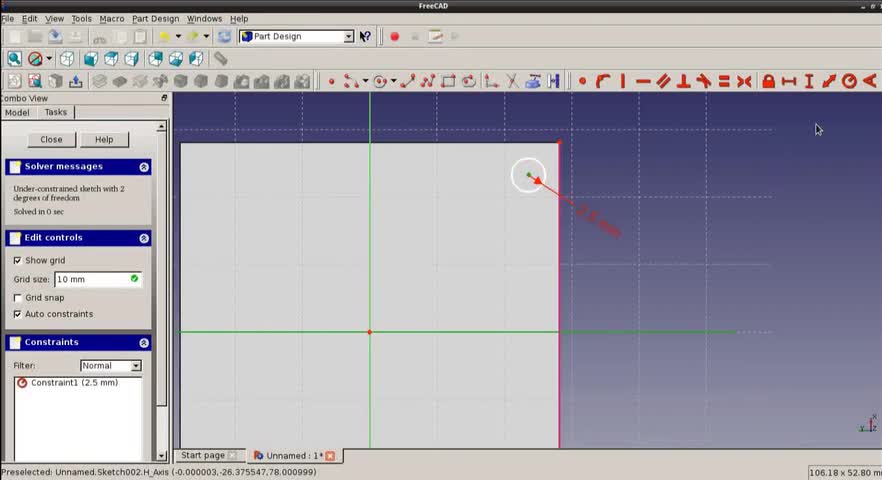The height and width of the screenshot is (480, 882).
Task: Select the Polyline tool
Action: pyautogui.click(x=428, y=82)
